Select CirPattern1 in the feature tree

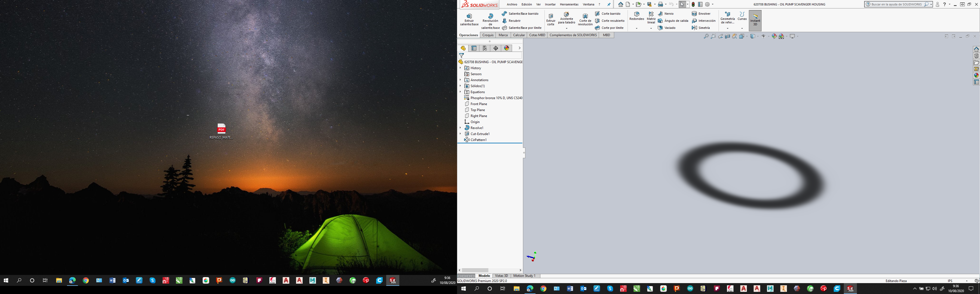(x=478, y=140)
